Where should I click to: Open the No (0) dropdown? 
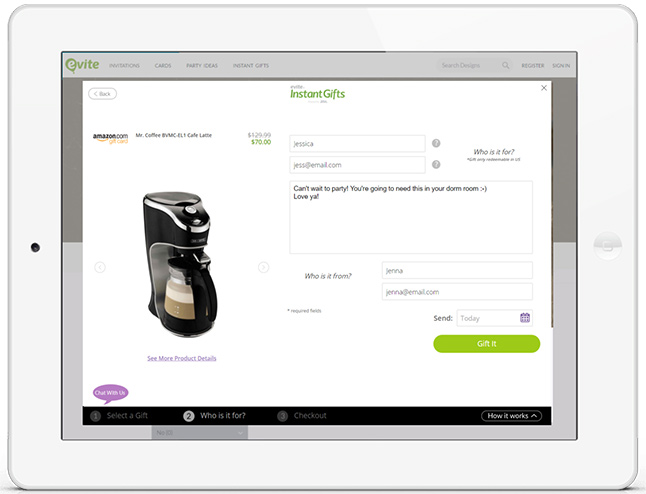[x=199, y=433]
